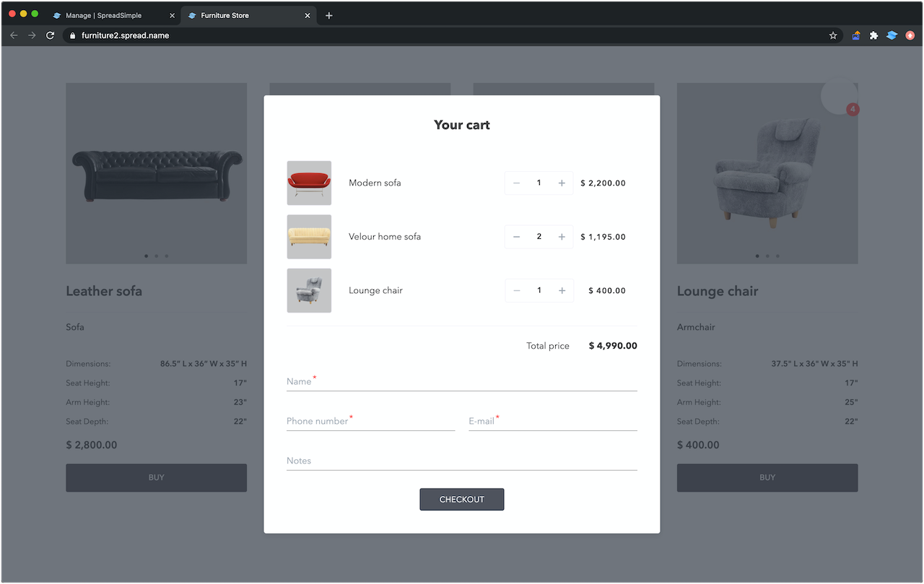Decrease Velour home sofa quantity with minus

pos(516,236)
